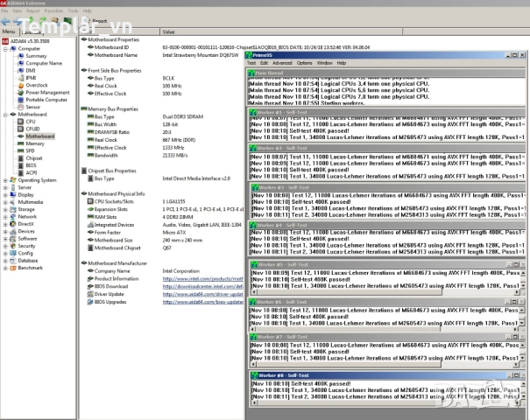This screenshot has width=530, height=420.
Task: Open the Advanced menu in Prime95
Action: (x=282, y=63)
